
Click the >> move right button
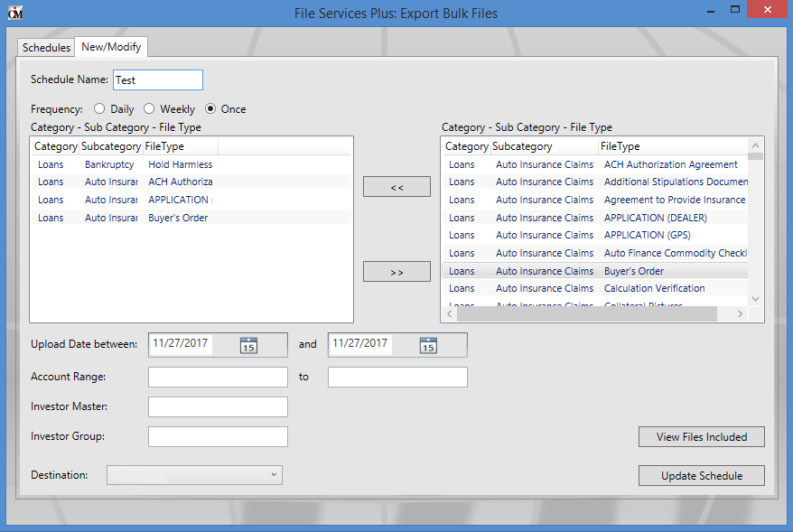pos(396,272)
